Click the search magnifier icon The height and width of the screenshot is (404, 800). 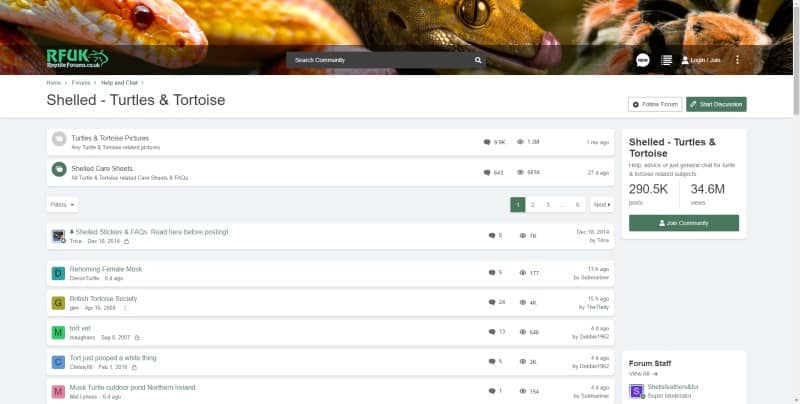point(478,60)
